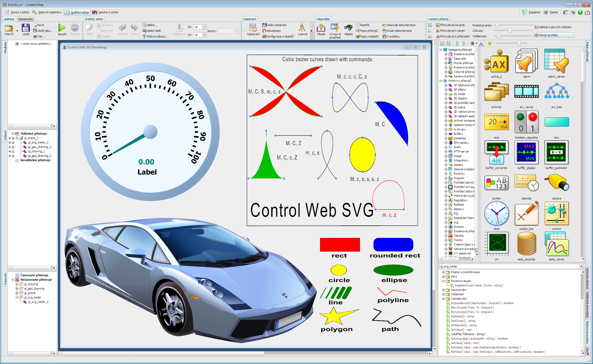Choose the clock instrument from palette
This screenshot has width=593, height=364.
click(496, 214)
